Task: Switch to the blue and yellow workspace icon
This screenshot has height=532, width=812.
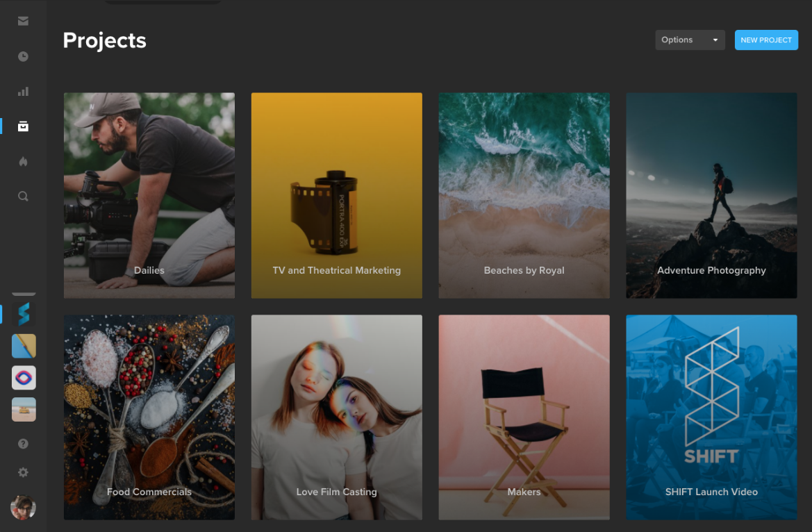Action: click(x=24, y=346)
